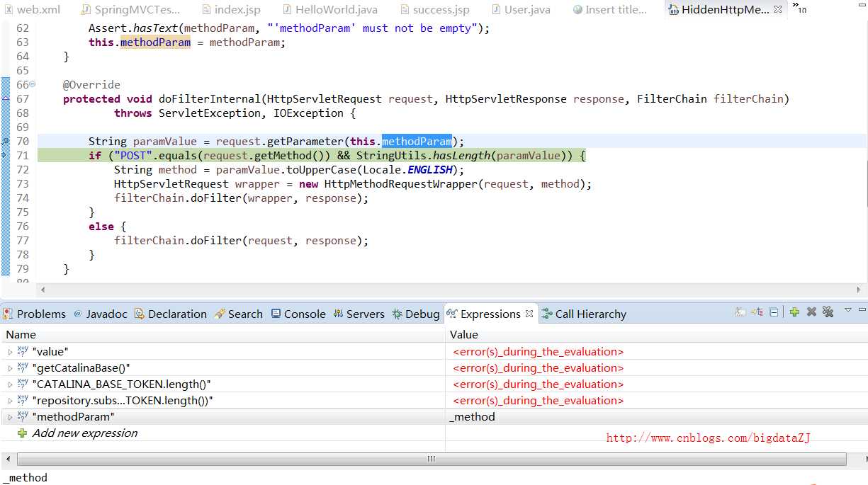The image size is (868, 485).
Task: Click doFilterInternal method name on line 67
Action: click(x=210, y=99)
